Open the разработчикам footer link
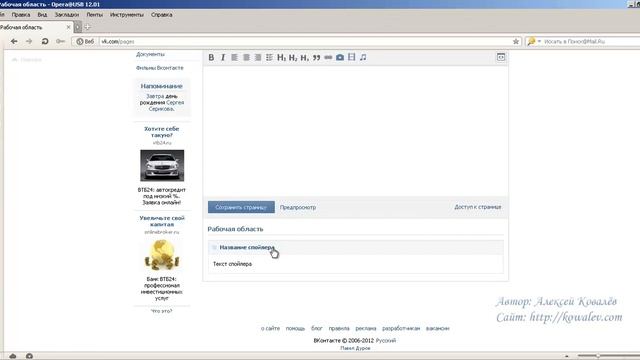Screen dimensions: 640x360 [401, 328]
